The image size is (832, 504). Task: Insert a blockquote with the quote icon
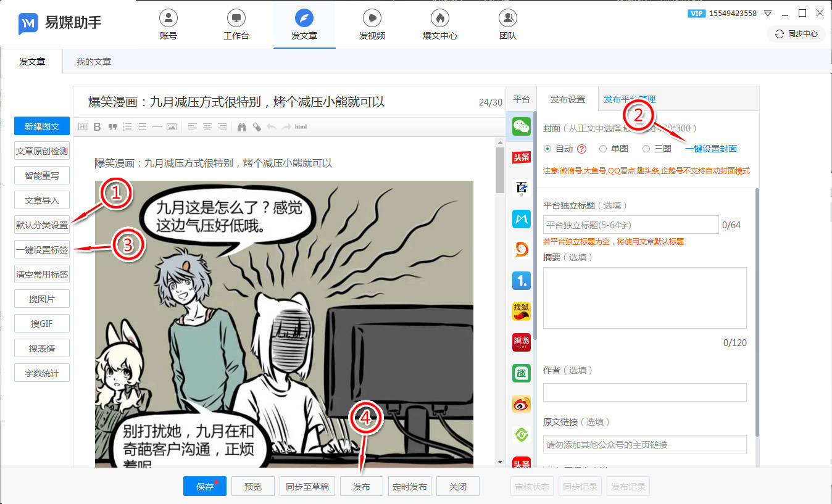tap(112, 127)
